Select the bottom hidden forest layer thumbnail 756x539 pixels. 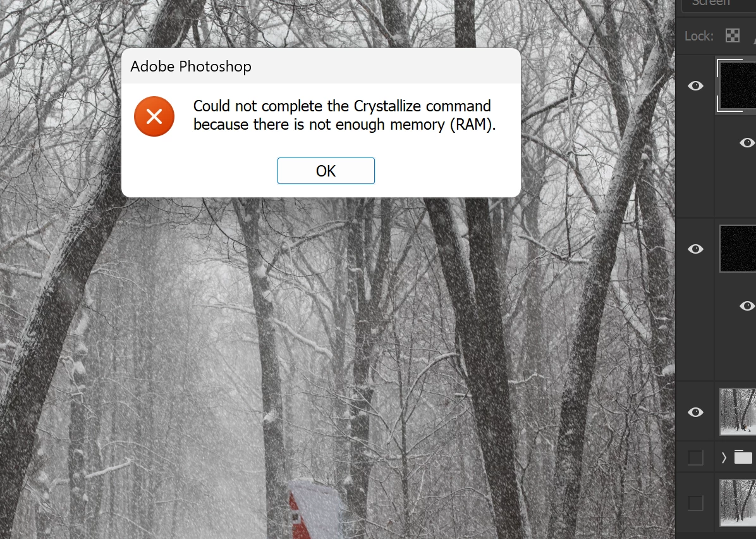(738, 503)
